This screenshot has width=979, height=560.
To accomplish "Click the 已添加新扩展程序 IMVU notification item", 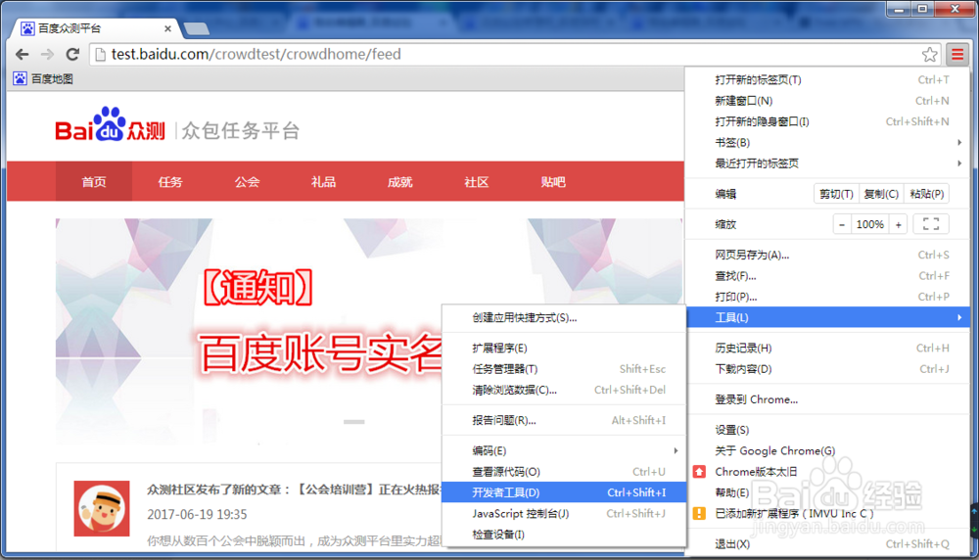I will pyautogui.click(x=827, y=514).
